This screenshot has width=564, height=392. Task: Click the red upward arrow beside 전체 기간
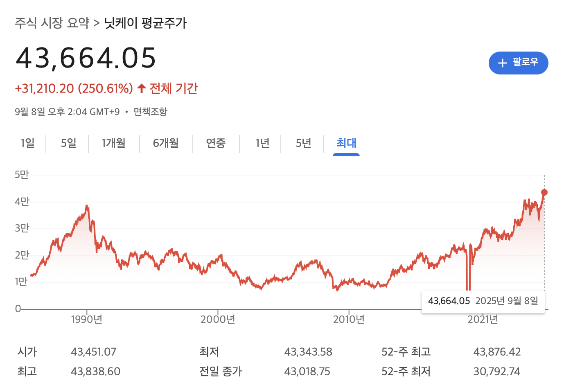point(141,88)
